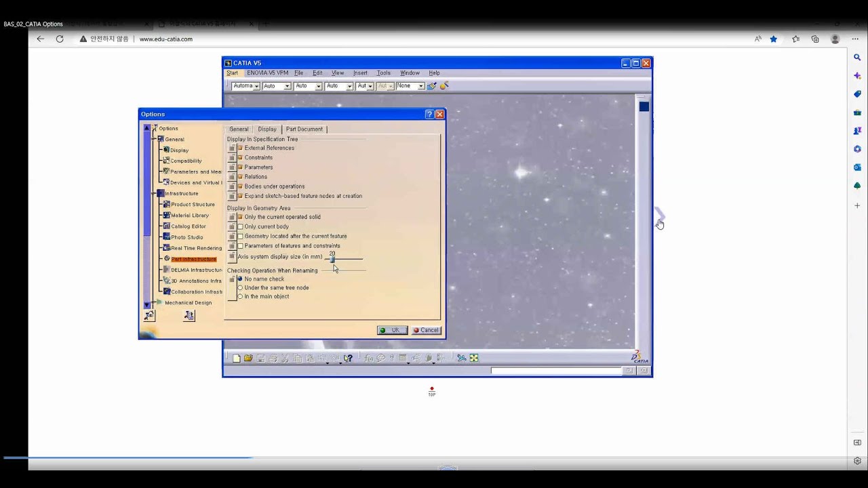Click the browser refresh icon
868x488 pixels.
(60, 39)
